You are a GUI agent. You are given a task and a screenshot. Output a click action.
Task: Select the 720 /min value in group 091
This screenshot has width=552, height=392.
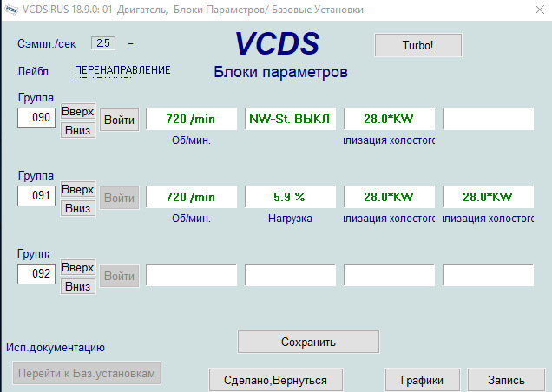(191, 197)
